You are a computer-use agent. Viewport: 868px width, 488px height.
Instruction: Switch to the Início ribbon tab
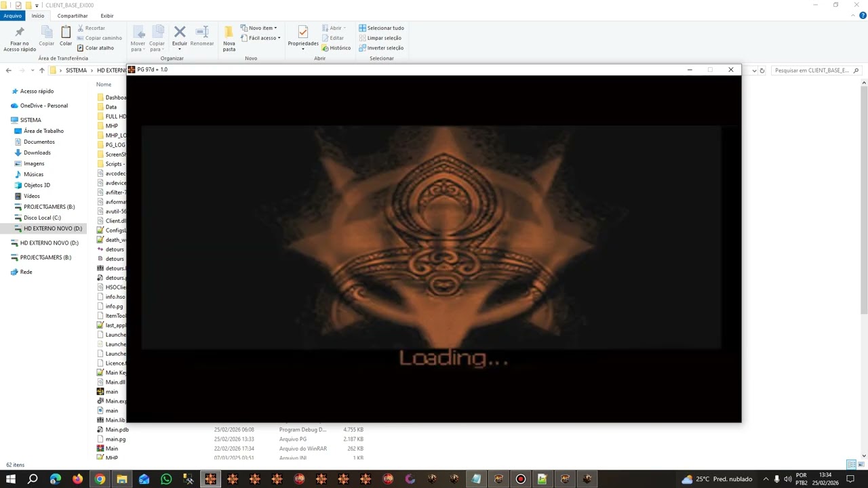point(38,16)
